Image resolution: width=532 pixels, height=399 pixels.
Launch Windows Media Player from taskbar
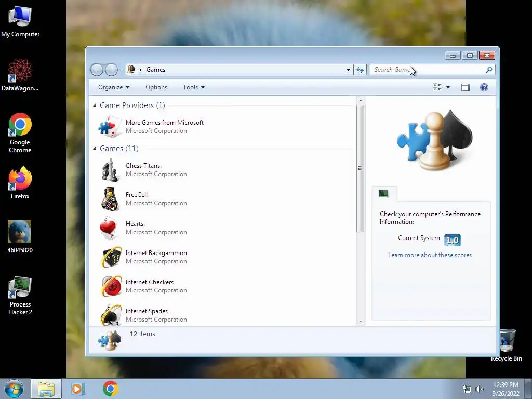click(x=77, y=389)
